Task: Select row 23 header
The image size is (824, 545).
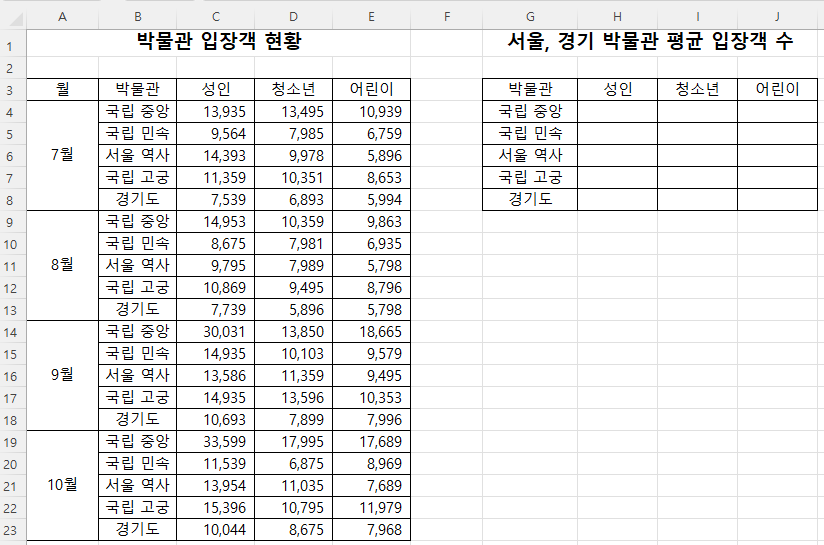Action: pyautogui.click(x=13, y=530)
